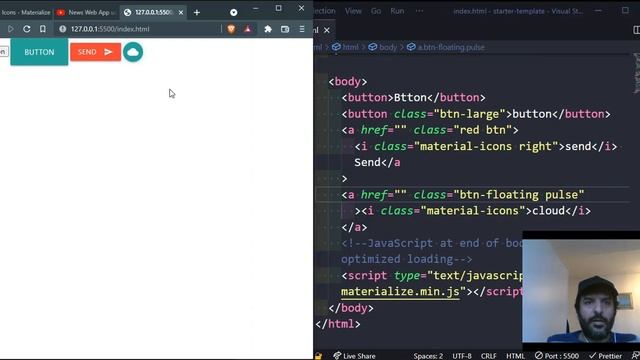This screenshot has width=640, height=360.
Task: Click the lock icon in VS Code status bar
Action: click(x=318, y=356)
